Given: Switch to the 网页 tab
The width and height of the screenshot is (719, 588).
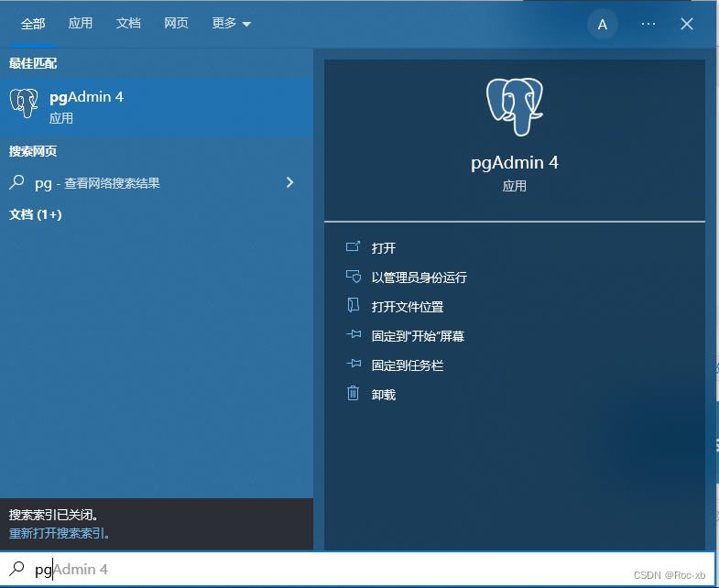Looking at the screenshot, I should click(176, 23).
